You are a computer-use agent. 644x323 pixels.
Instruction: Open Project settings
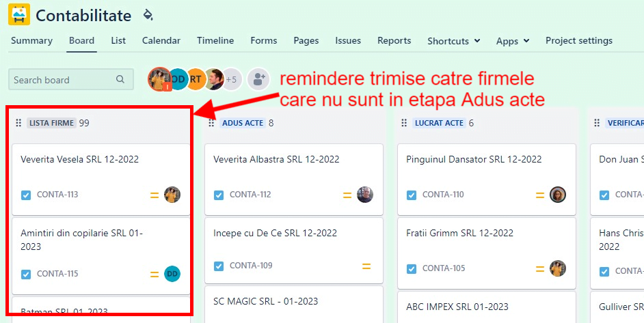point(578,41)
